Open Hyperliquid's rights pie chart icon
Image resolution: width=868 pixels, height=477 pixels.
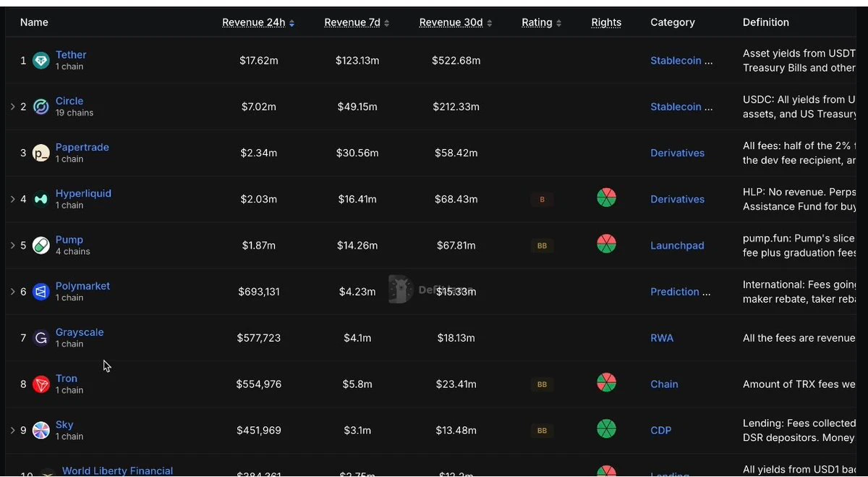point(606,198)
